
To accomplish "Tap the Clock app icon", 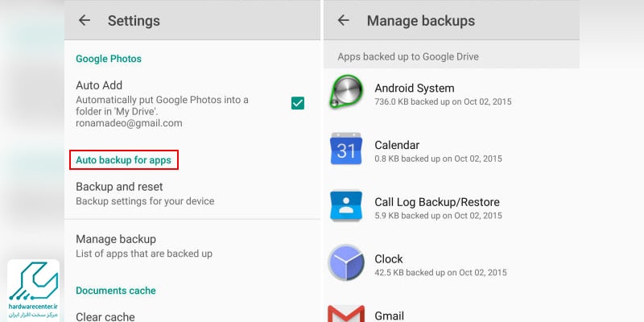I will (346, 262).
